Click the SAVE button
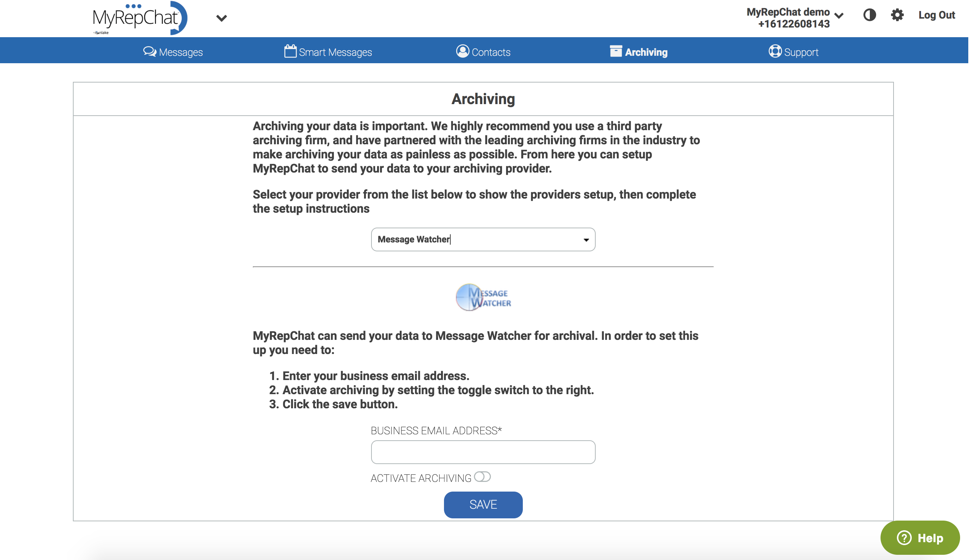This screenshot has width=972, height=560. point(483,505)
